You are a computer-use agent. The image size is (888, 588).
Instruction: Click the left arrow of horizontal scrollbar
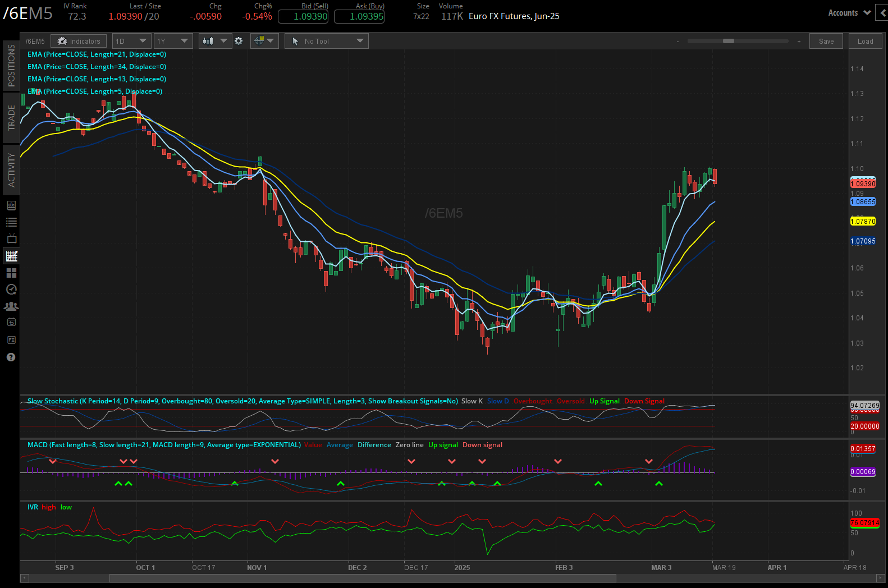point(24,578)
